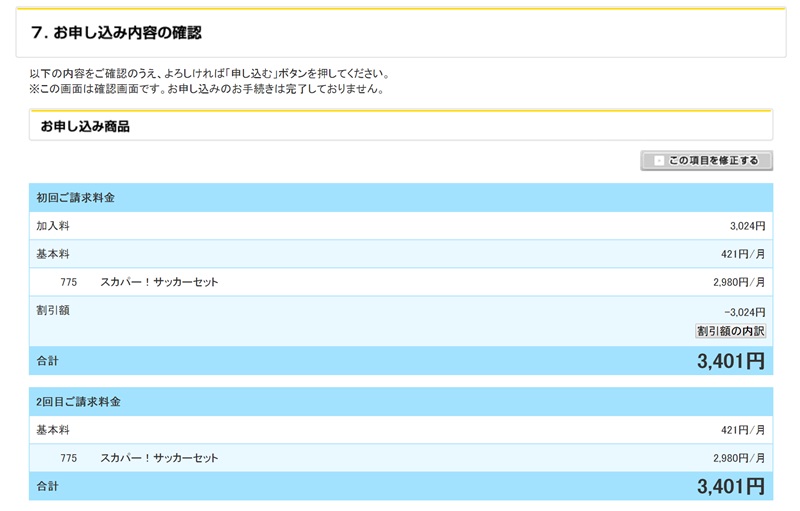Click the この項目を修正する button
Image resolution: width=800 pixels, height=511 pixels.
(x=707, y=161)
